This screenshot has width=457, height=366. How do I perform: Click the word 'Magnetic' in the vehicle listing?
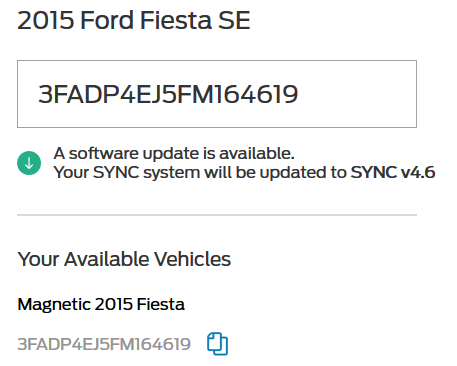point(54,304)
